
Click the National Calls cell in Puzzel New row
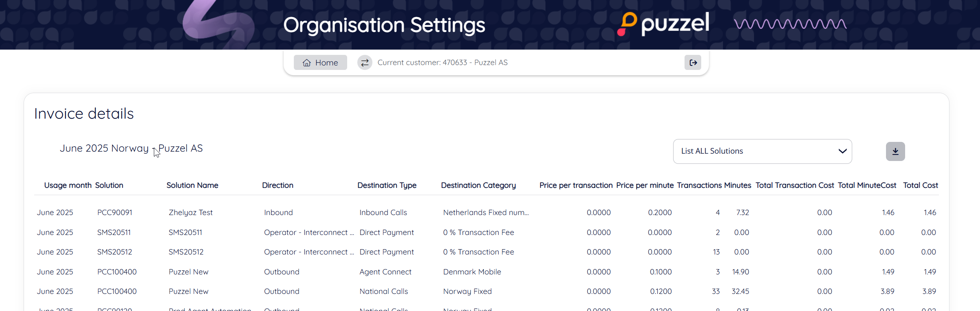[383, 291]
